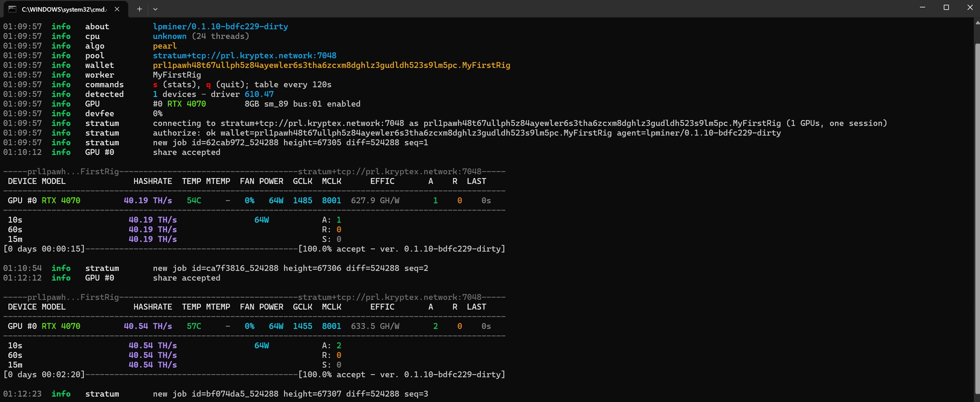Click the 'share accepted' line at 01:12:12

tap(187, 278)
